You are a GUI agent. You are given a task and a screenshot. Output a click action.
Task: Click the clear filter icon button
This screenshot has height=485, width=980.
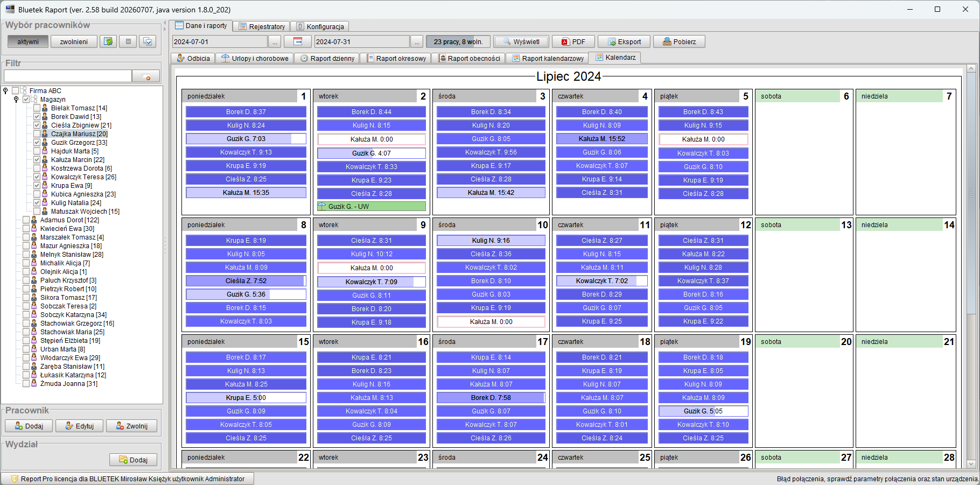(x=146, y=76)
